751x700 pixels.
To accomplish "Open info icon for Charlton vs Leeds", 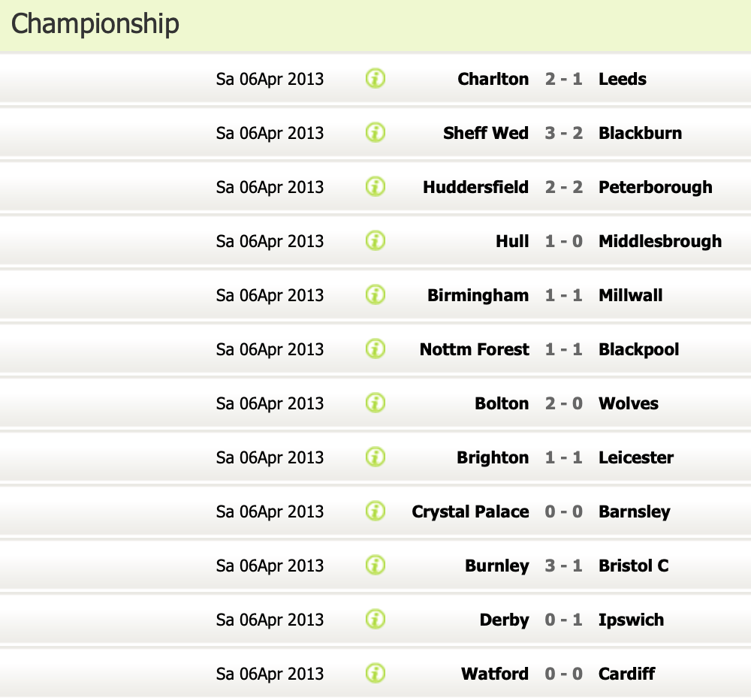I will pyautogui.click(x=375, y=78).
